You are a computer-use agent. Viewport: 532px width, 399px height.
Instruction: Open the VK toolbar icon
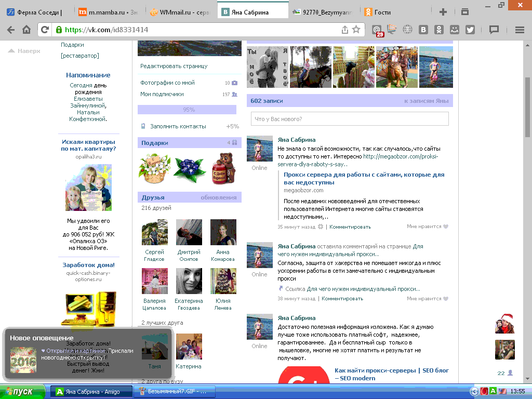pyautogui.click(x=423, y=30)
